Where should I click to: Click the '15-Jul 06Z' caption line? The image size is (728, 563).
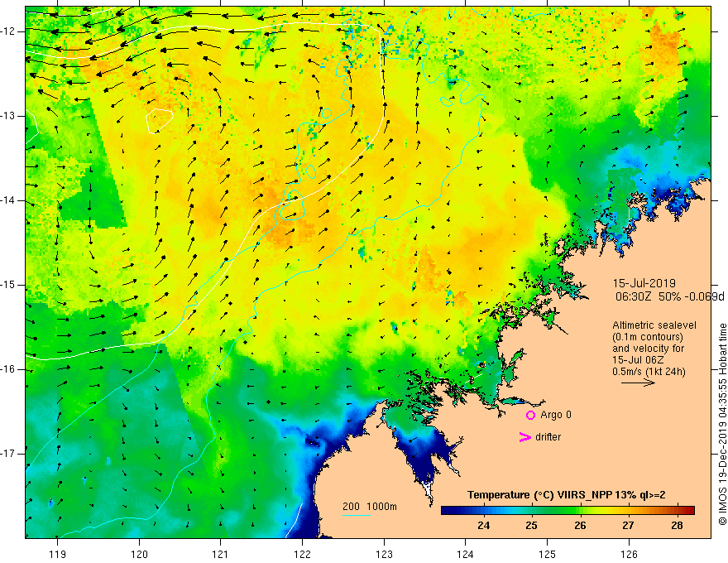(638, 360)
